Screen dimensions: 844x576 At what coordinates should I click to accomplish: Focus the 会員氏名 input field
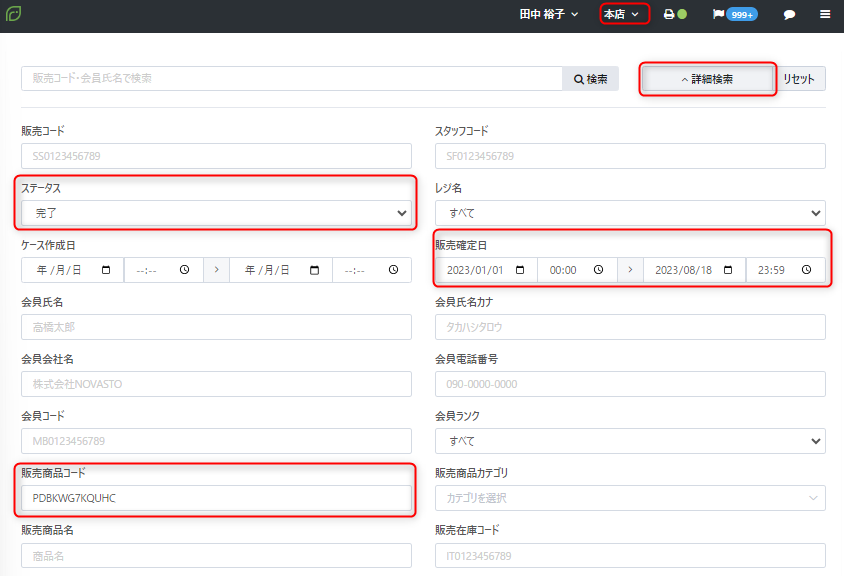pyautogui.click(x=216, y=327)
